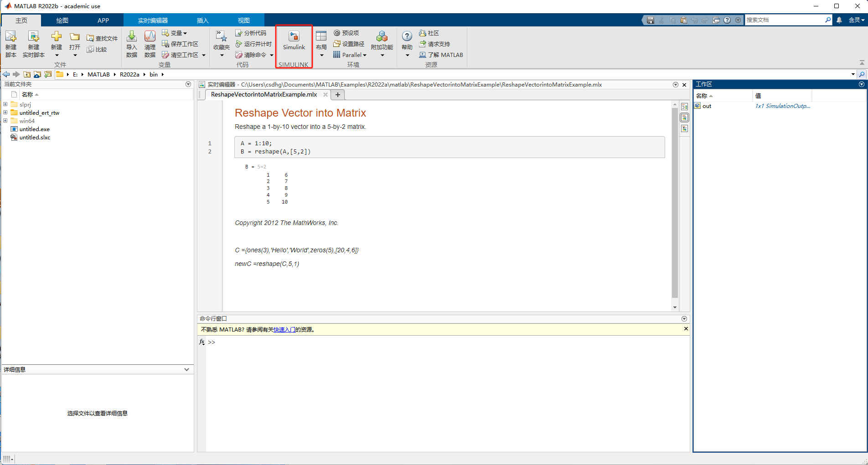Switch to the 主页 (Home) tab
The height and width of the screenshot is (465, 868).
click(x=21, y=20)
